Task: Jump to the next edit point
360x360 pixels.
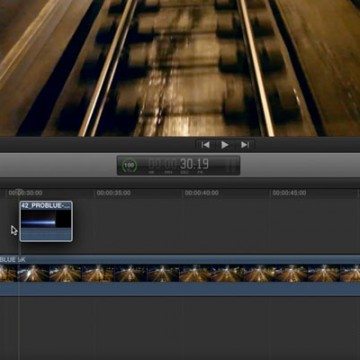Action: click(245, 145)
